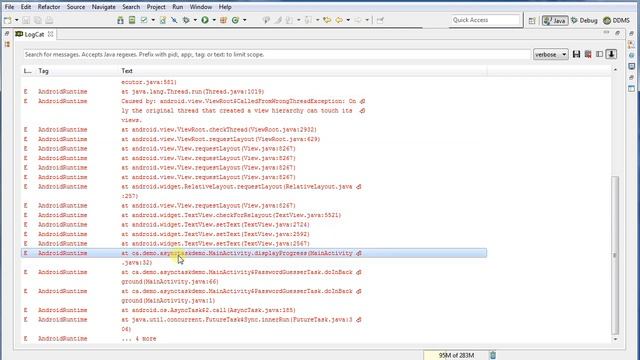Click the Text column header
The width and height of the screenshot is (640, 360).
(127, 71)
